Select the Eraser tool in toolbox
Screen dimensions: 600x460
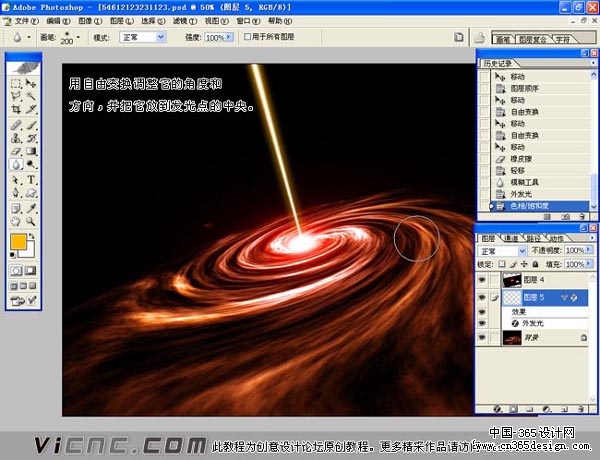coord(16,151)
